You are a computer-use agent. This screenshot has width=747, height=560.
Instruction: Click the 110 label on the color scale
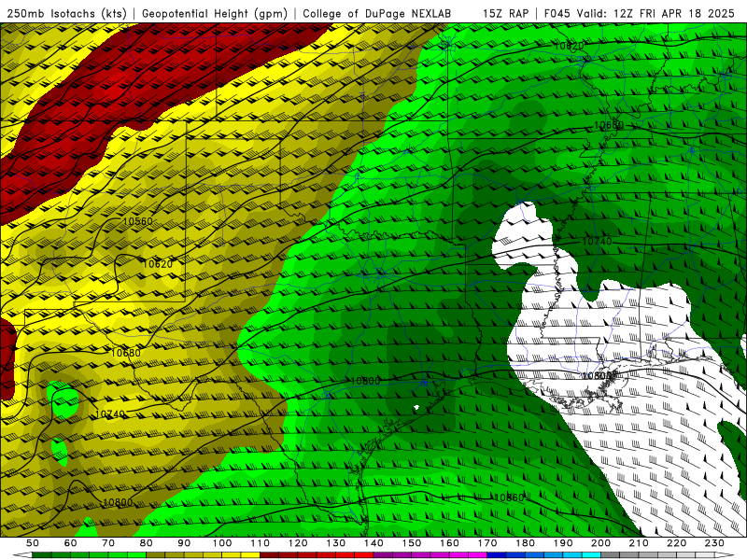point(261,543)
